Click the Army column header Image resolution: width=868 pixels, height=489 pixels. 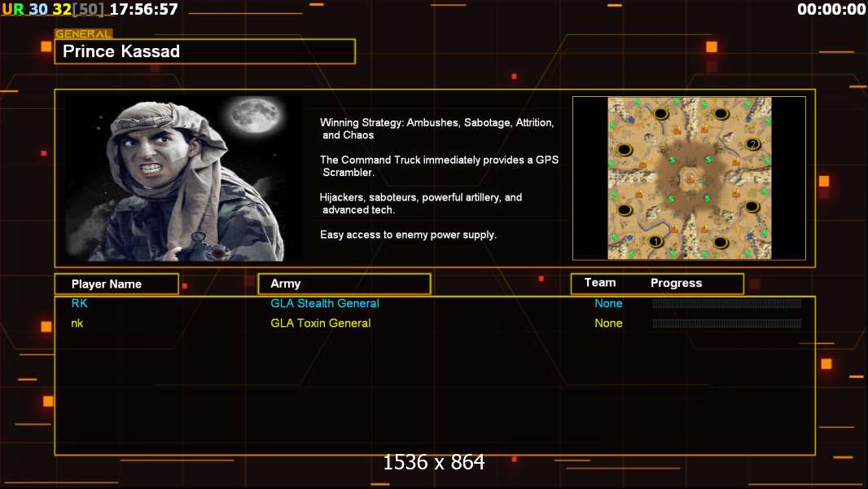tap(344, 284)
